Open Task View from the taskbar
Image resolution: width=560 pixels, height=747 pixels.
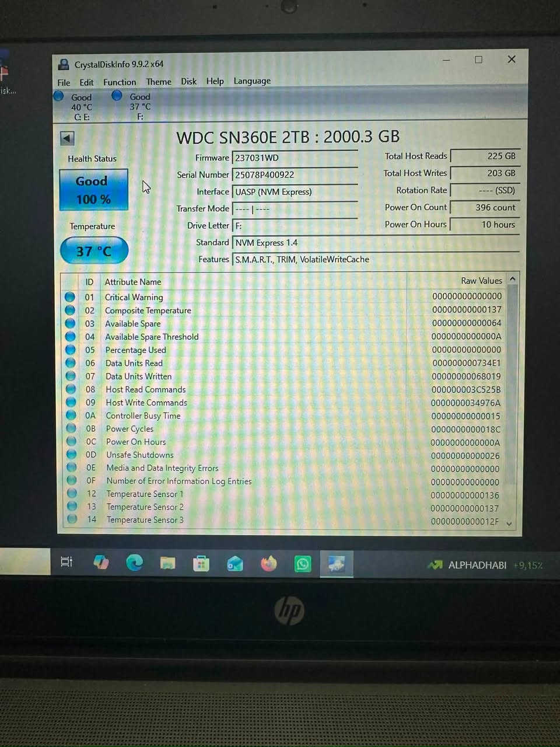(66, 562)
